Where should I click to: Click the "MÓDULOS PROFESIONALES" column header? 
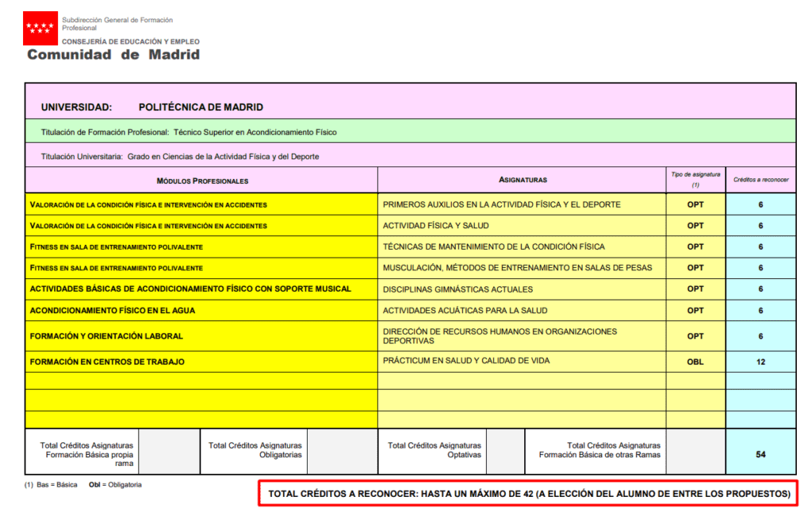tap(202, 181)
